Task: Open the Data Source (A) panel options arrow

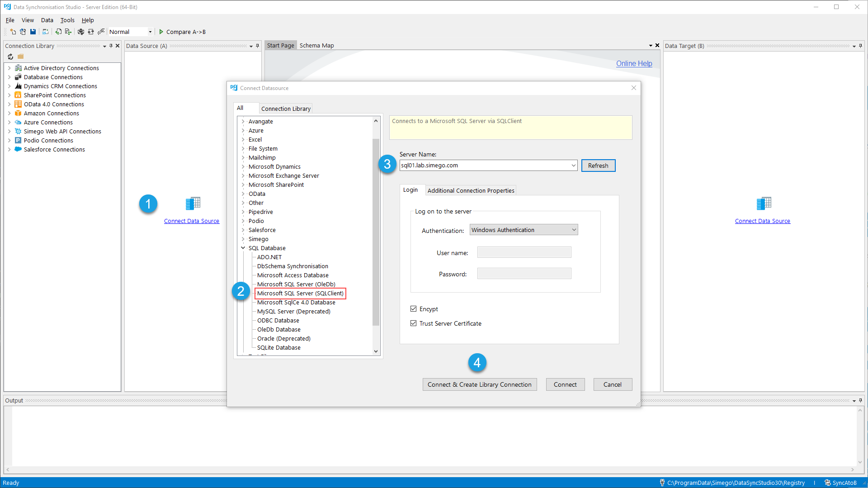Action: coord(251,46)
